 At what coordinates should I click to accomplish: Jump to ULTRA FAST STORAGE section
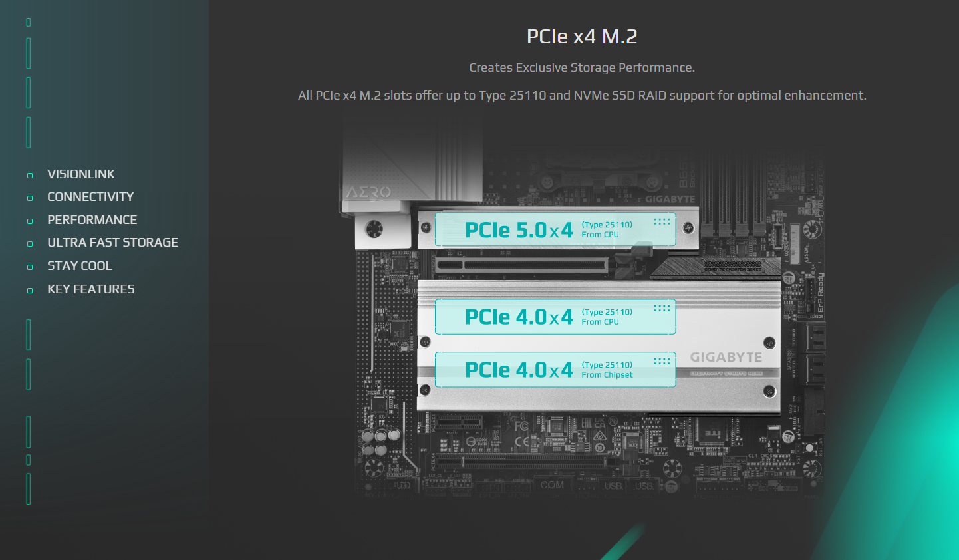tap(113, 243)
